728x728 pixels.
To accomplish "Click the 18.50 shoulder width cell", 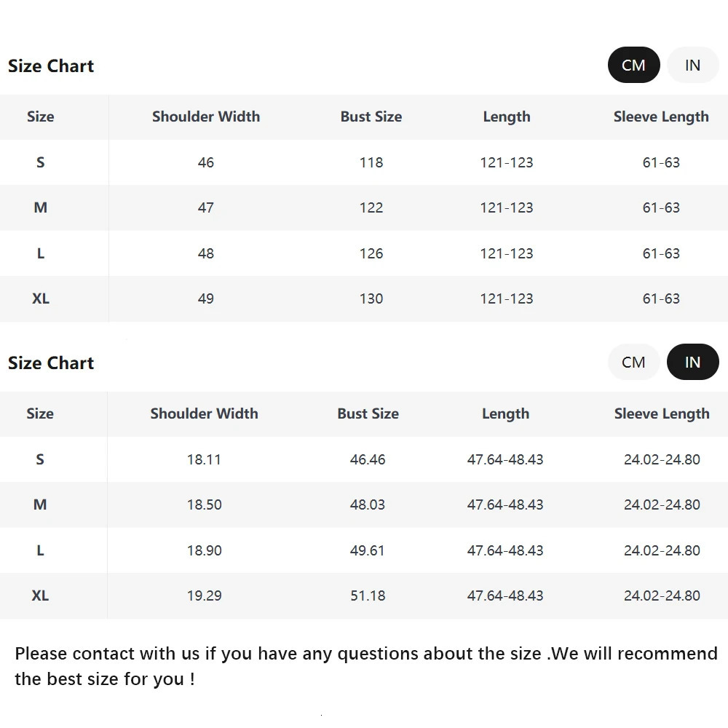I will [x=204, y=505].
